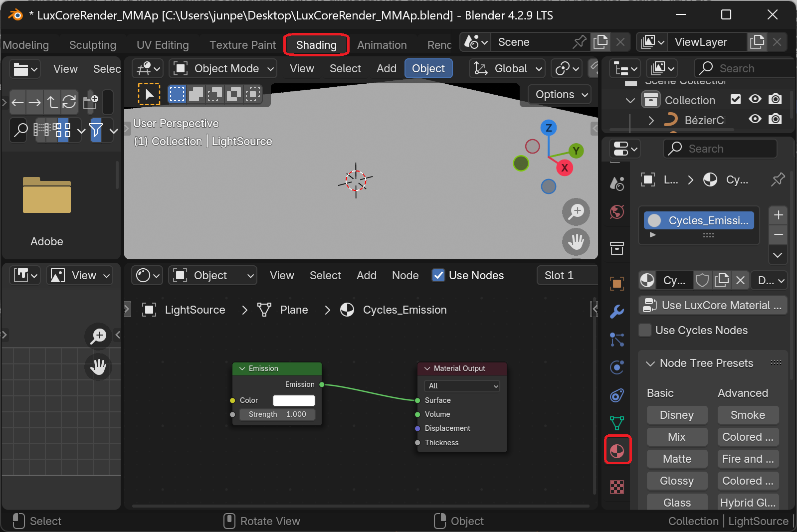
Task: Open the Material properties tab icon
Action: click(x=617, y=451)
